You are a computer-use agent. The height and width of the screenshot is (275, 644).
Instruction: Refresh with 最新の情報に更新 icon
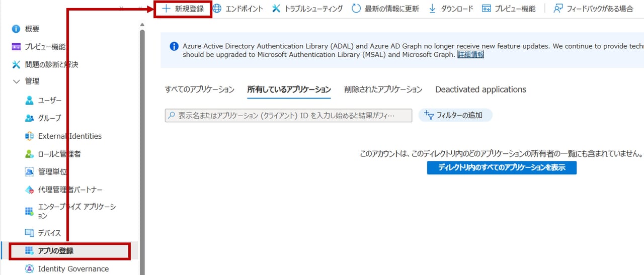pyautogui.click(x=356, y=9)
